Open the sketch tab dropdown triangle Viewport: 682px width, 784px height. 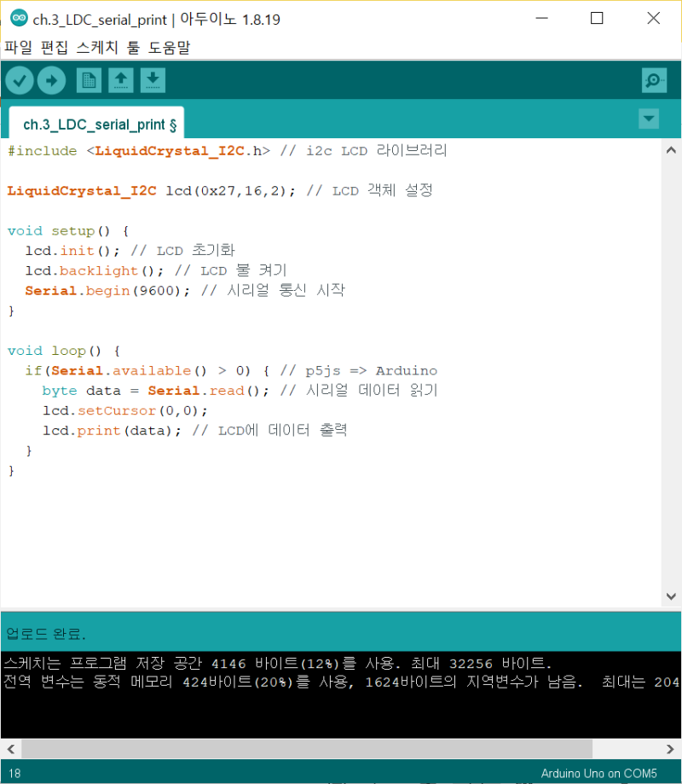pyautogui.click(x=649, y=119)
